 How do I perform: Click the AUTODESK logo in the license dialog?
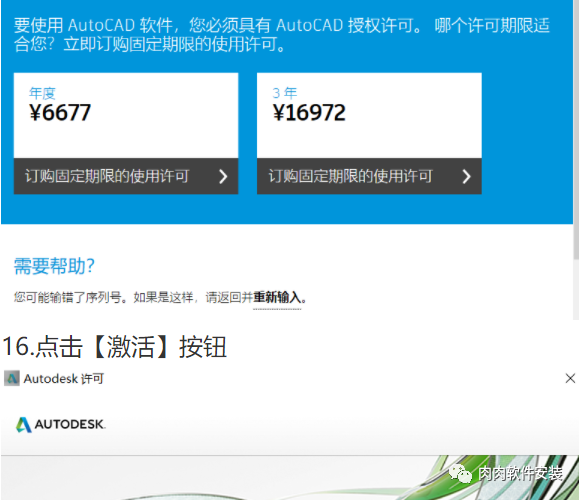pos(60,424)
